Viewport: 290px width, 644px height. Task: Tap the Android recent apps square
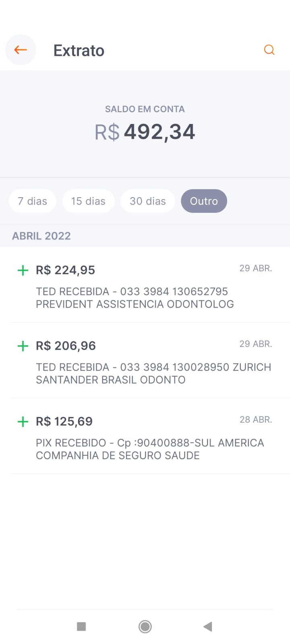[x=81, y=626]
